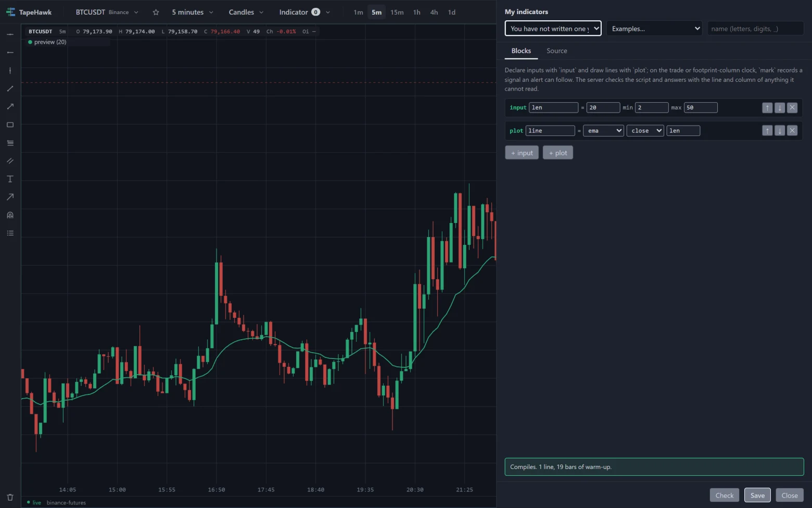Click the trash icon to delete drawings
Image resolution: width=812 pixels, height=508 pixels.
pos(10,497)
